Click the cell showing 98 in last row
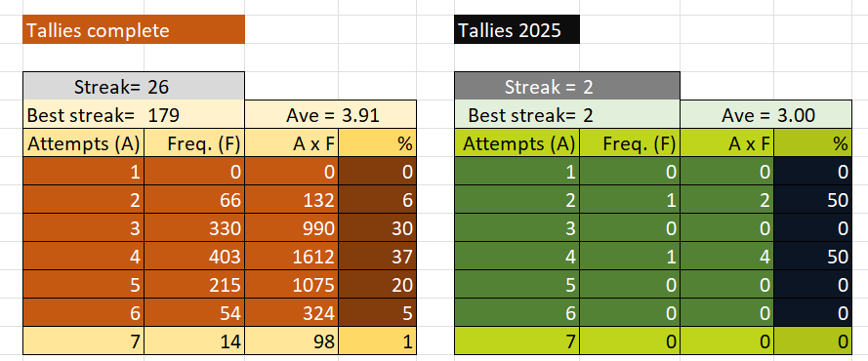The width and height of the screenshot is (868, 361). 292,341
